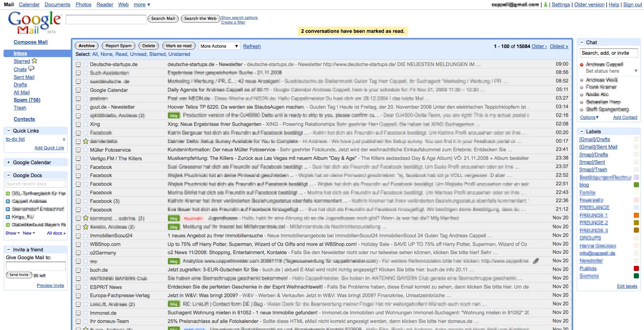Viewport: 644px width, 330px height.
Task: Click the Google Mail logo
Action: click(34, 23)
